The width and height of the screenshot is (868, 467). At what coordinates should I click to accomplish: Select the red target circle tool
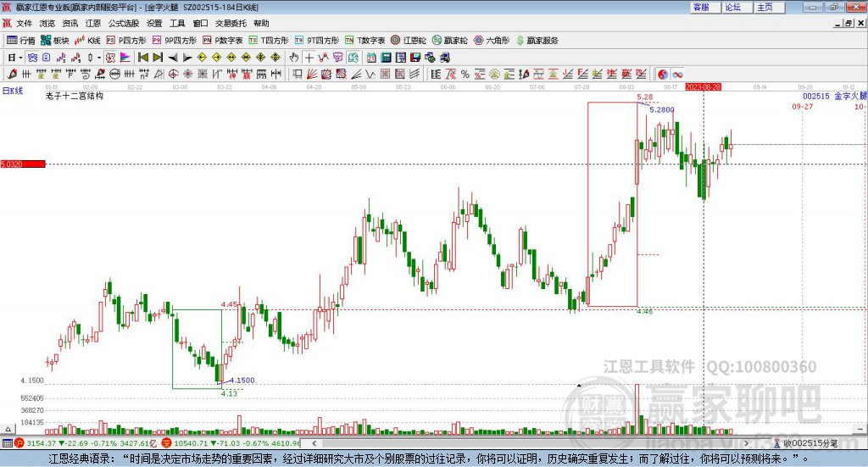[173, 74]
